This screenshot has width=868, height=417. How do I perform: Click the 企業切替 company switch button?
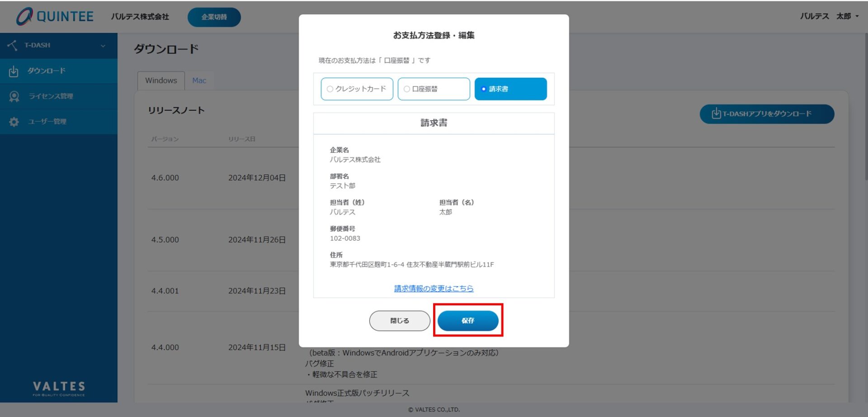coord(214,17)
